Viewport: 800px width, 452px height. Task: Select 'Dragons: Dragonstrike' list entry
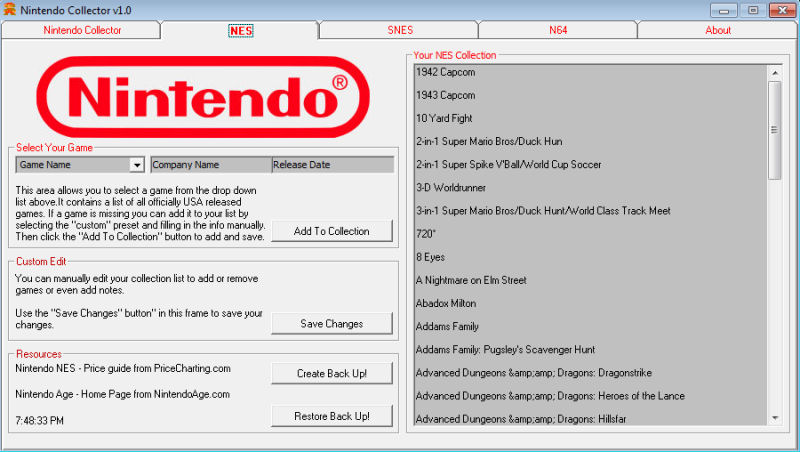point(534,373)
